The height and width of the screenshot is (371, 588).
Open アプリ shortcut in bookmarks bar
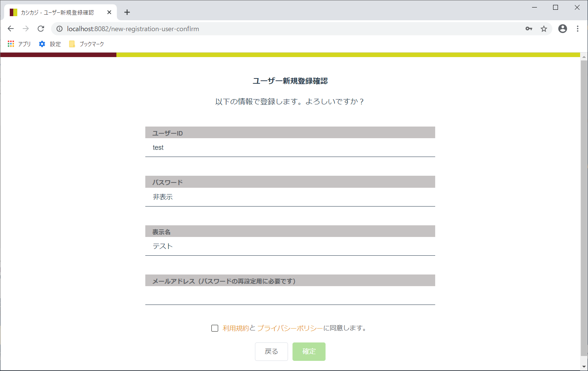pos(19,44)
